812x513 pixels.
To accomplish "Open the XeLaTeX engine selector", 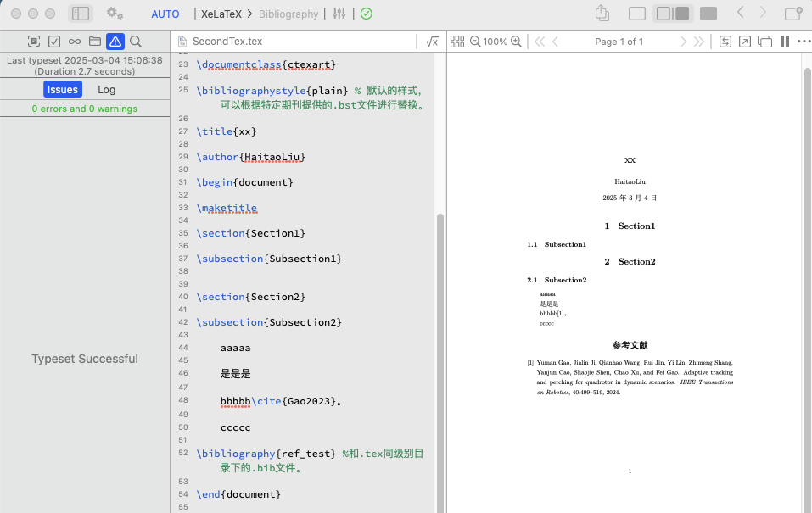I will tap(221, 14).
